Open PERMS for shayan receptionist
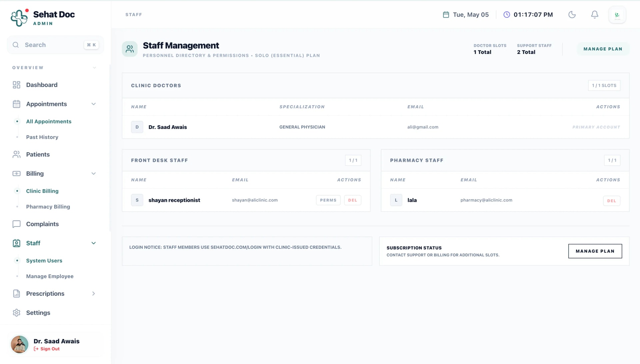 point(328,200)
